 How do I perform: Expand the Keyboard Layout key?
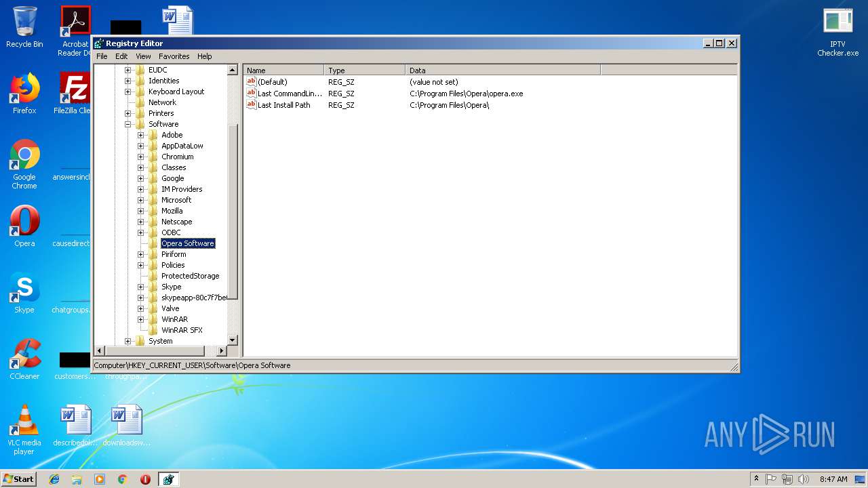point(127,91)
